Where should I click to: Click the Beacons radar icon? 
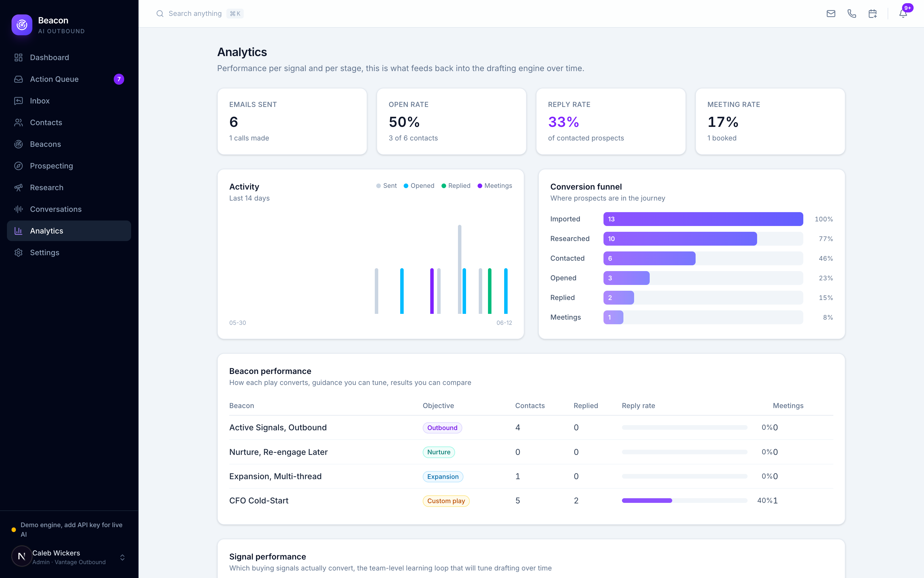(x=18, y=144)
